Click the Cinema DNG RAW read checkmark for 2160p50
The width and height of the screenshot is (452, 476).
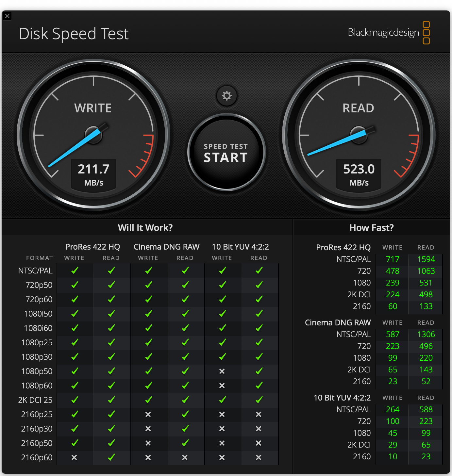(185, 443)
